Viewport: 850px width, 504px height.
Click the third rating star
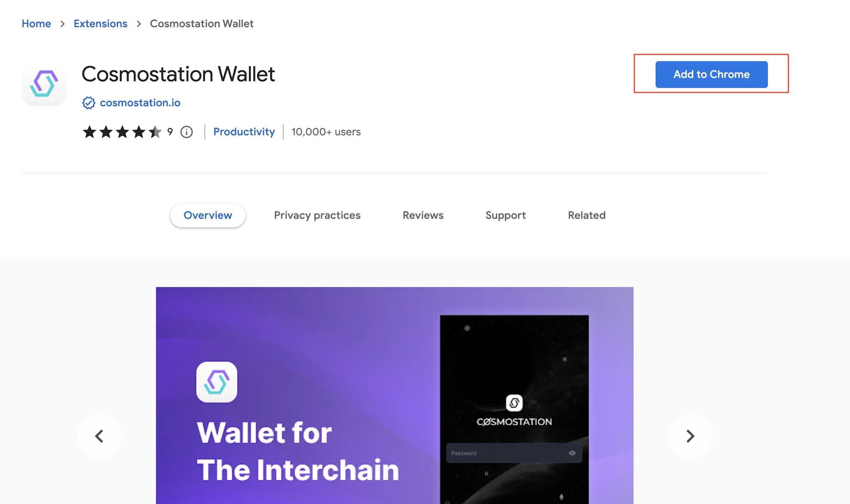[122, 132]
